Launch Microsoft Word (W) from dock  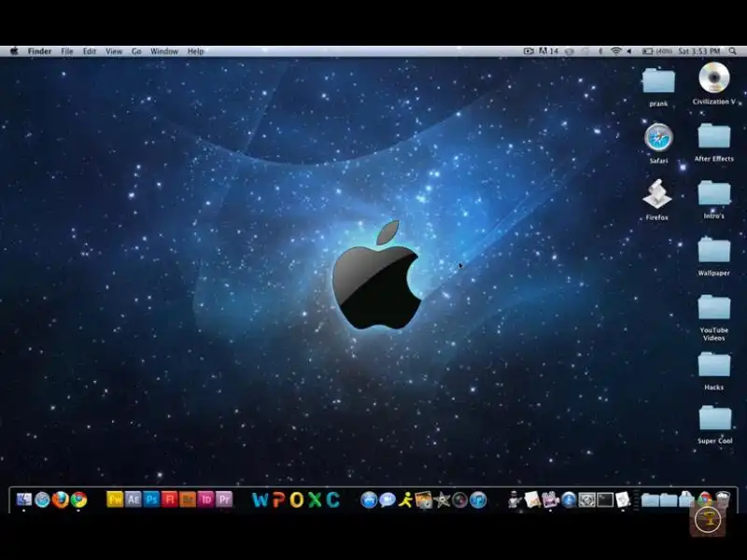[x=261, y=499]
